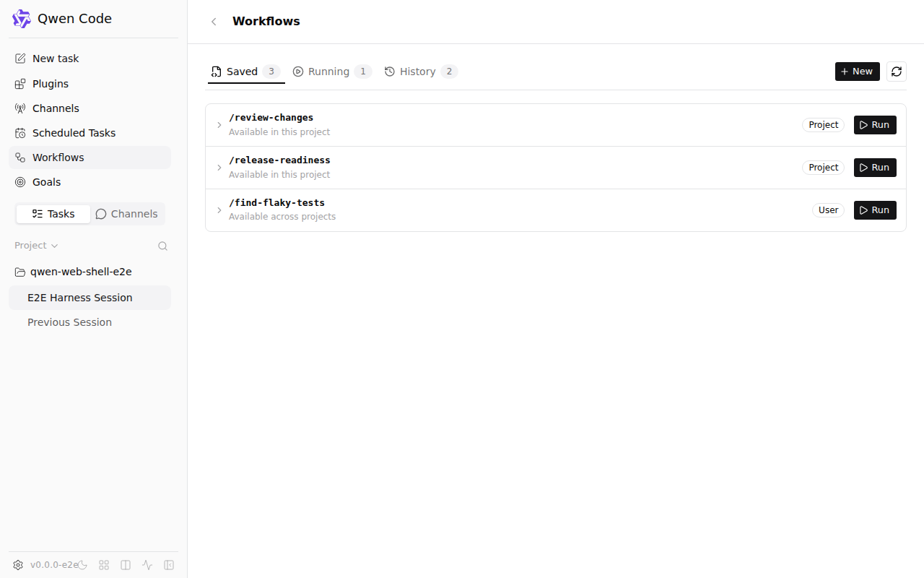Open settings via the gear icon
924x578 pixels.
pos(18,565)
